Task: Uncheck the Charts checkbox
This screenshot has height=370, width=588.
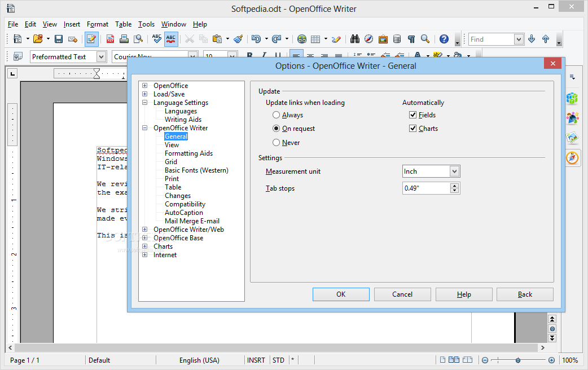Action: pyautogui.click(x=413, y=128)
